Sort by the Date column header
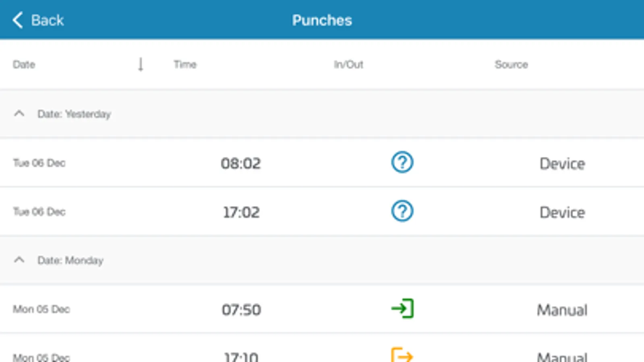The height and width of the screenshot is (362, 644). pyautogui.click(x=24, y=64)
